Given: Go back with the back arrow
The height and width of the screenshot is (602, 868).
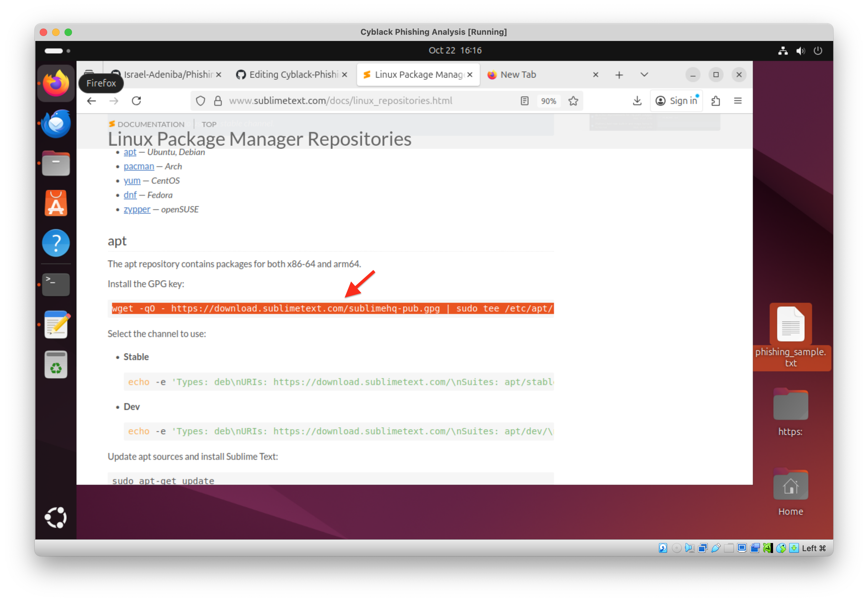Looking at the screenshot, I should pyautogui.click(x=92, y=101).
